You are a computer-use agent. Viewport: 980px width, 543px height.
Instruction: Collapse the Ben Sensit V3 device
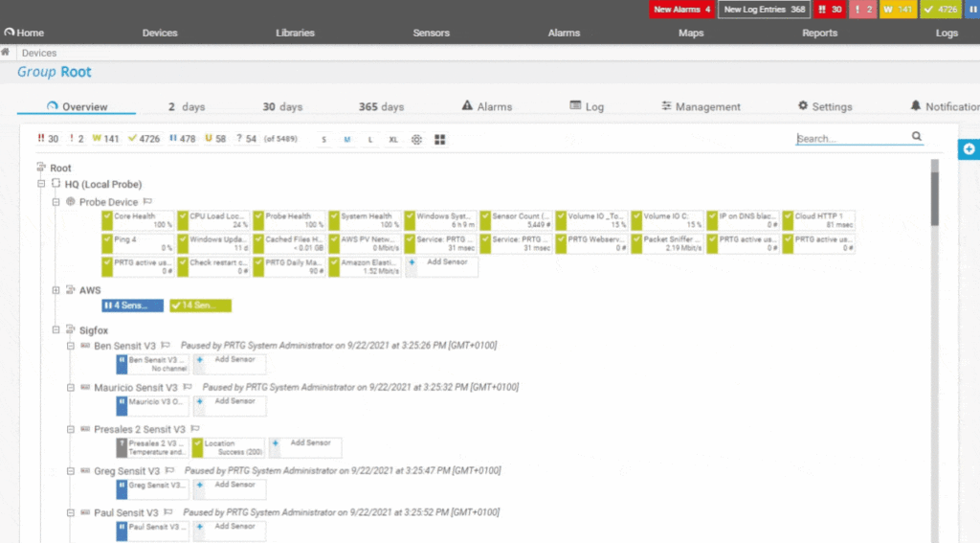click(x=71, y=346)
